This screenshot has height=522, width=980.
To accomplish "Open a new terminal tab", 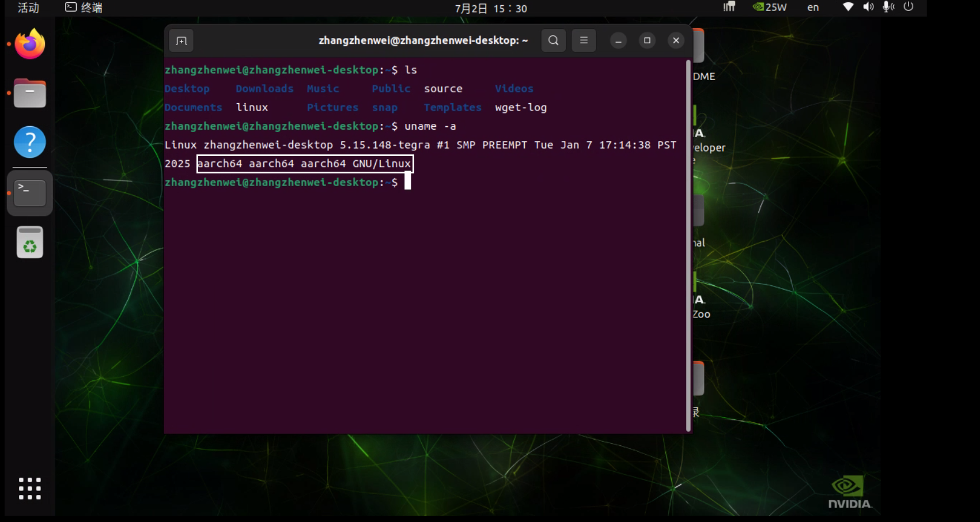I will pyautogui.click(x=181, y=40).
